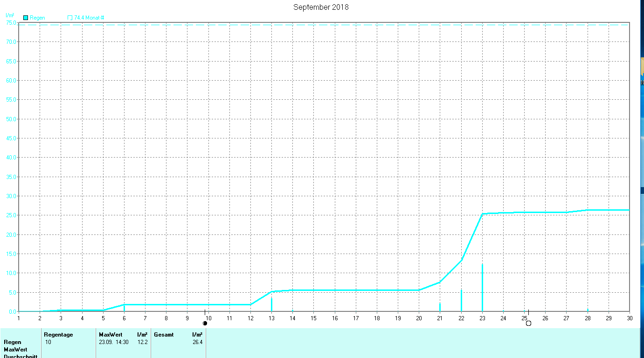Select the rain bar at day 13
Screen dimensions: 644x358
[x=271, y=304]
